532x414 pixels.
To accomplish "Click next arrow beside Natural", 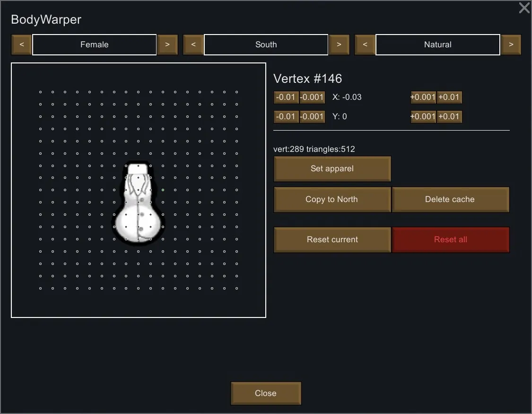I will (x=511, y=45).
